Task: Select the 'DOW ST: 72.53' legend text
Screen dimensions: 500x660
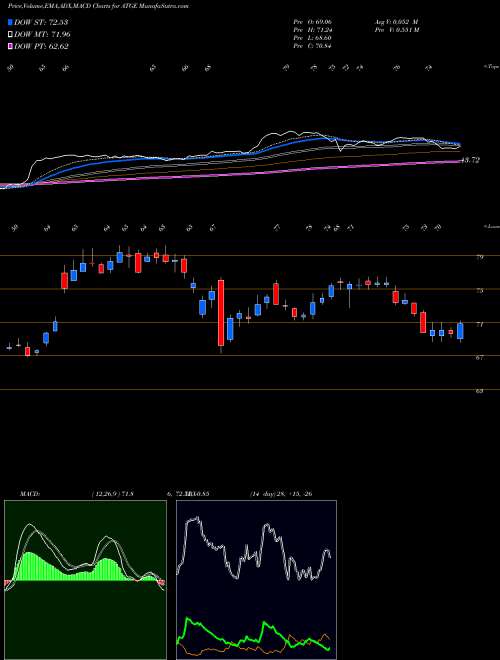Action: coord(41,22)
